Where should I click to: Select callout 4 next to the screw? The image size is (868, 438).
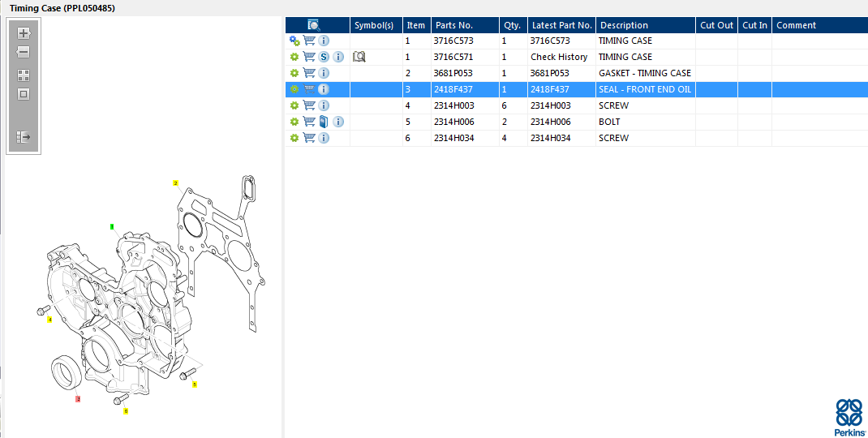click(49, 320)
